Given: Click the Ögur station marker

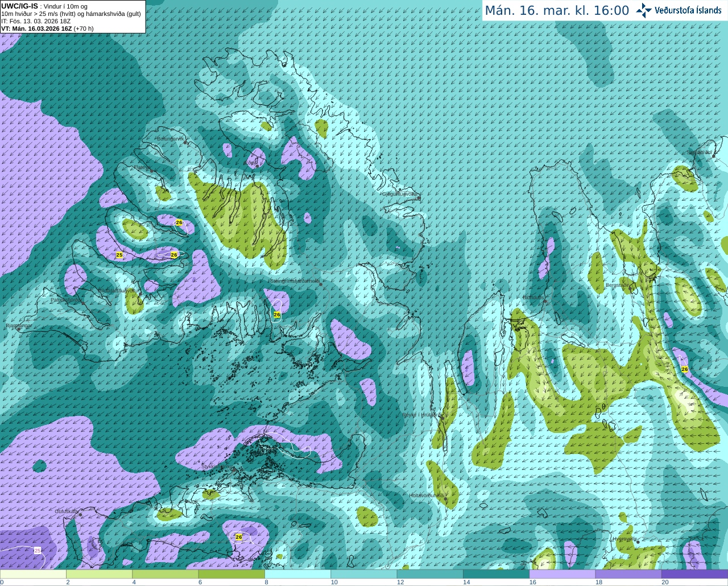Looking at the screenshot, I should (x=257, y=166).
